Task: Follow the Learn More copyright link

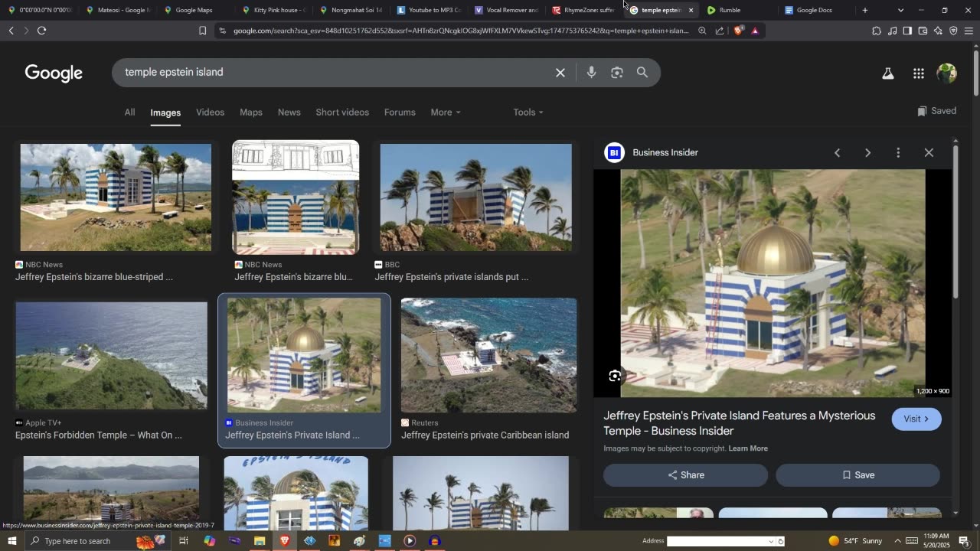Action: (x=748, y=448)
